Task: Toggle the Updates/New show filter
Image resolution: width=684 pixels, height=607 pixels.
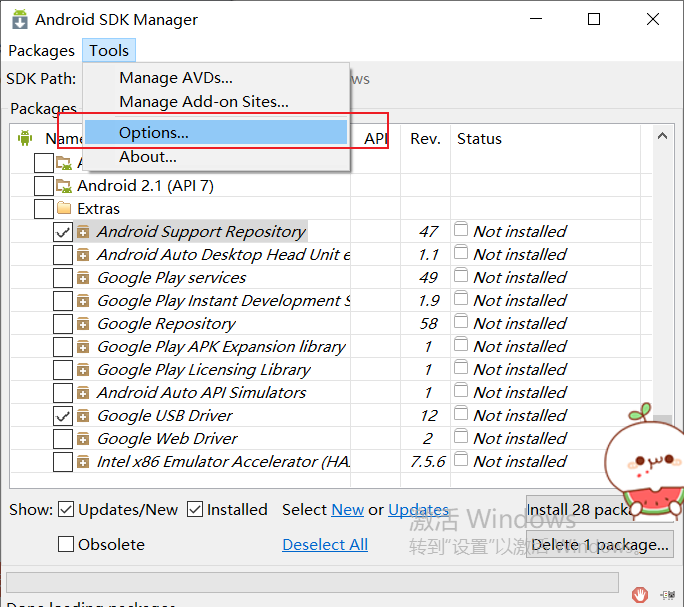Action: point(66,509)
